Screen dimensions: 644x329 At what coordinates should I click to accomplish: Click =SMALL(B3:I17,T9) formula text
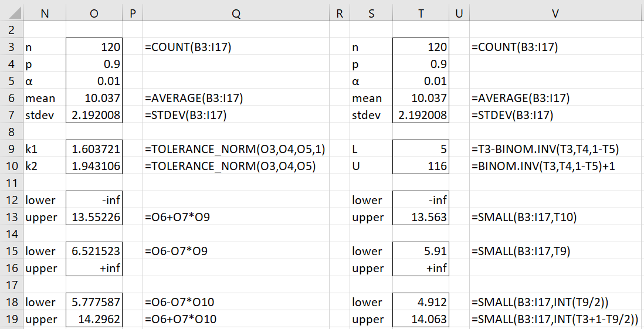pos(521,252)
